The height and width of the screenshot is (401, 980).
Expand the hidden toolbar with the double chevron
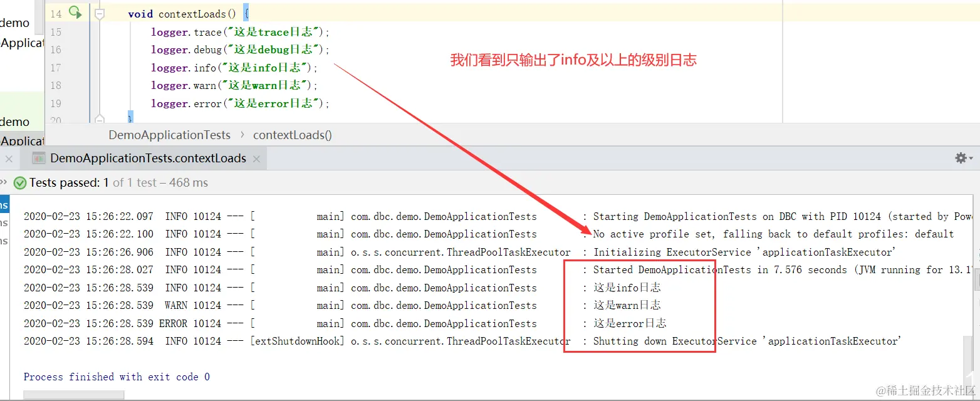[3, 182]
